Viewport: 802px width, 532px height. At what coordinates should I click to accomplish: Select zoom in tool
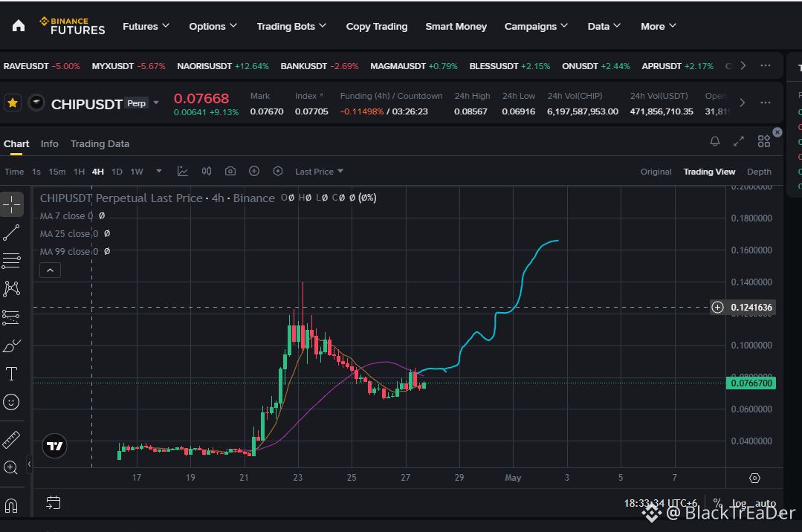10,467
